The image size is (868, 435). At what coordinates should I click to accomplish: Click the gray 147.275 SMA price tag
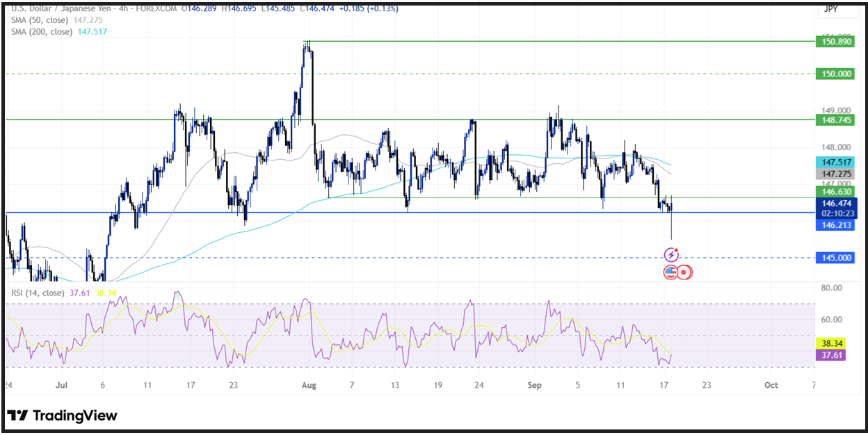835,174
